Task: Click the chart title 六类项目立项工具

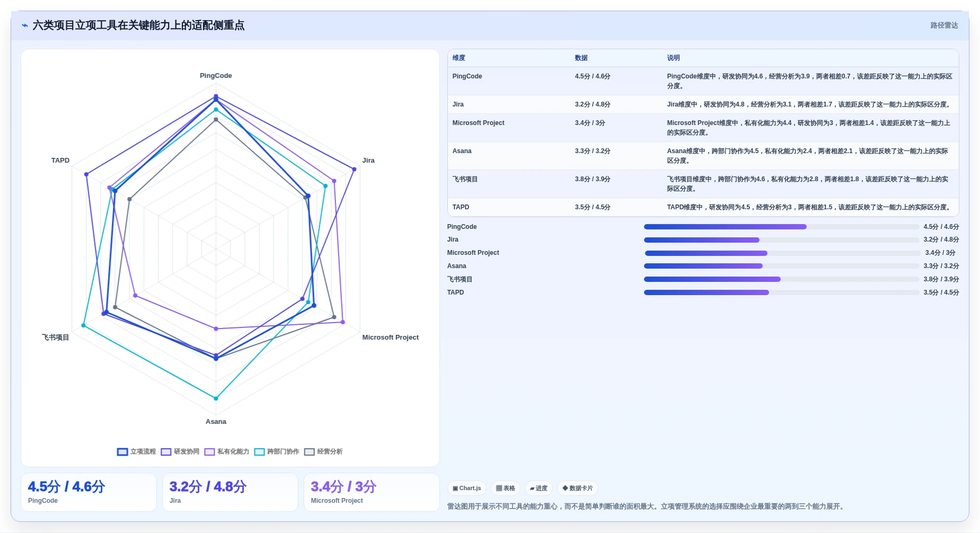Action: coord(138,25)
